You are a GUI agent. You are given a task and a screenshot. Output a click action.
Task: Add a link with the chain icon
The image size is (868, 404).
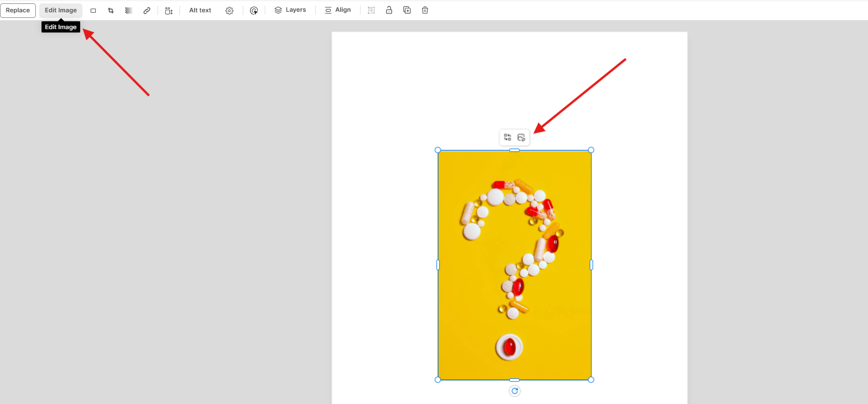click(147, 11)
